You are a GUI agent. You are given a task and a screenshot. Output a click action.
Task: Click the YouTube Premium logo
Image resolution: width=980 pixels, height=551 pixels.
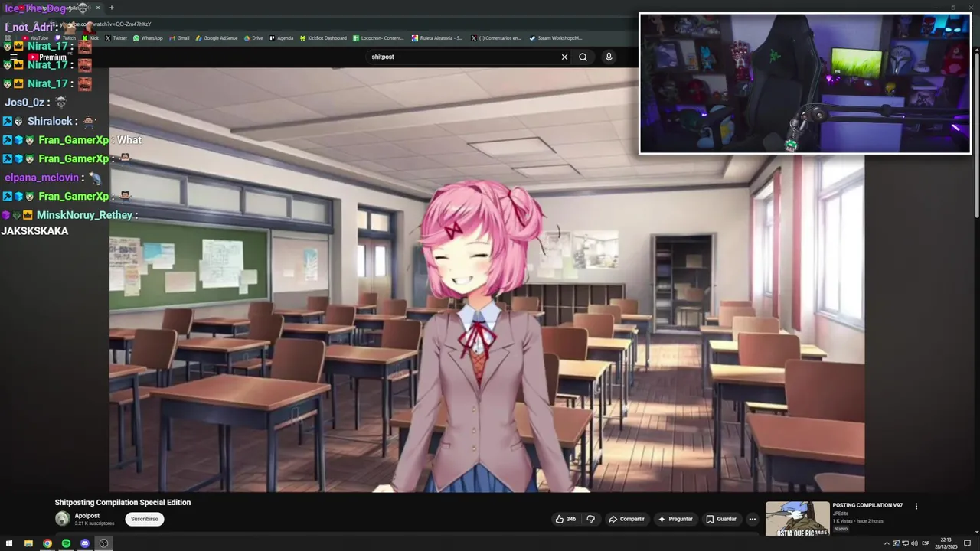[x=47, y=57]
